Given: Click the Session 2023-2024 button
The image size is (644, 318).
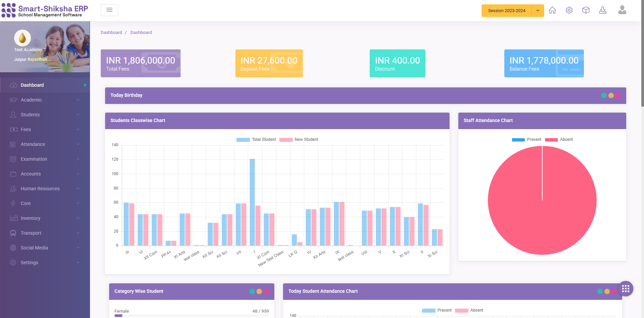Looking at the screenshot, I should (x=506, y=11).
